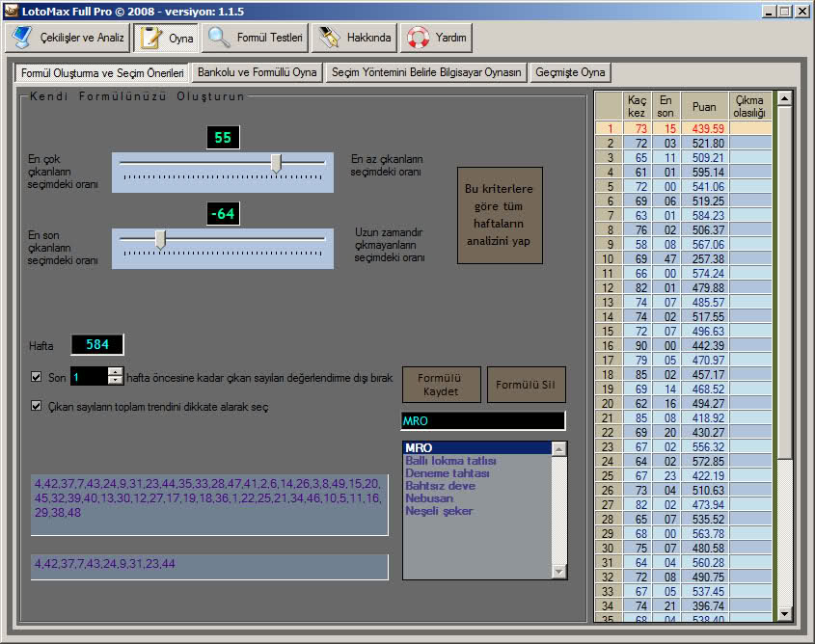Click Puan value 442.39 in row 16

point(704,345)
